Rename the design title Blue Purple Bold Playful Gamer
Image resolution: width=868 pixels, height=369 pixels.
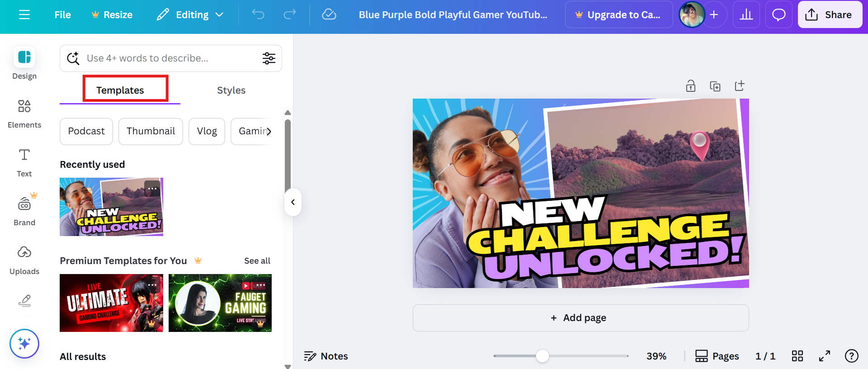(x=453, y=15)
